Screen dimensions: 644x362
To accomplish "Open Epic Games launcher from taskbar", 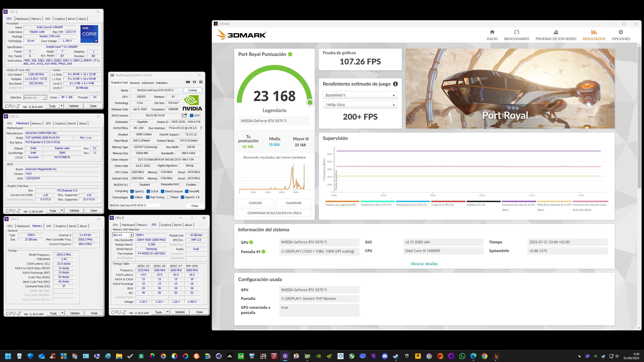I will coord(407,356).
